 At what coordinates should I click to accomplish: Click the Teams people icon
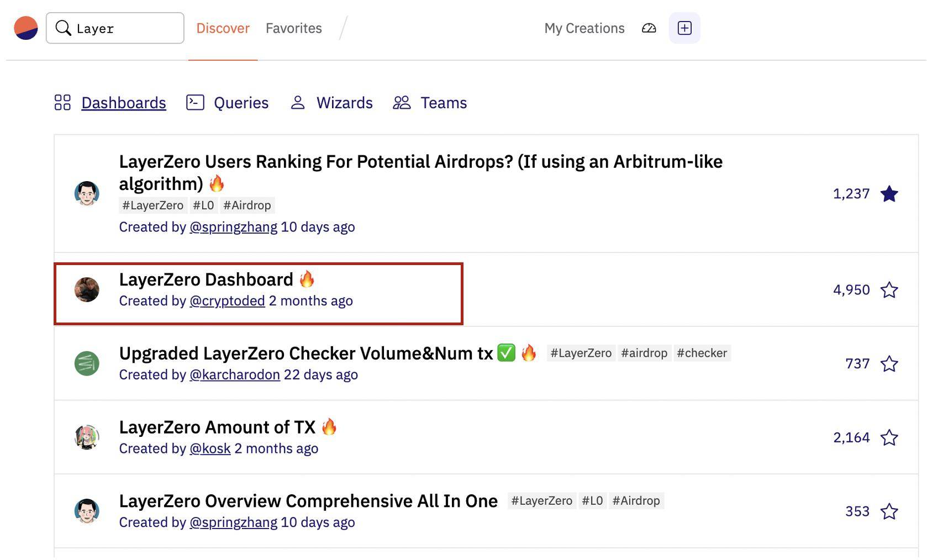pos(402,103)
